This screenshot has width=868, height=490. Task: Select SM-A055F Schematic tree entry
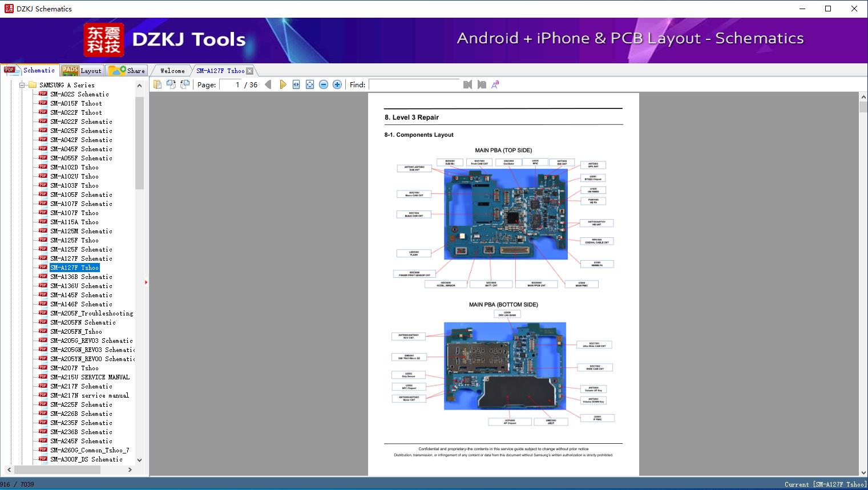point(81,158)
